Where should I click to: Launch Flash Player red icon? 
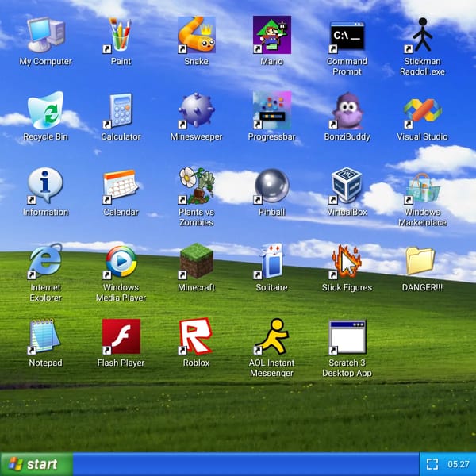tap(121, 336)
